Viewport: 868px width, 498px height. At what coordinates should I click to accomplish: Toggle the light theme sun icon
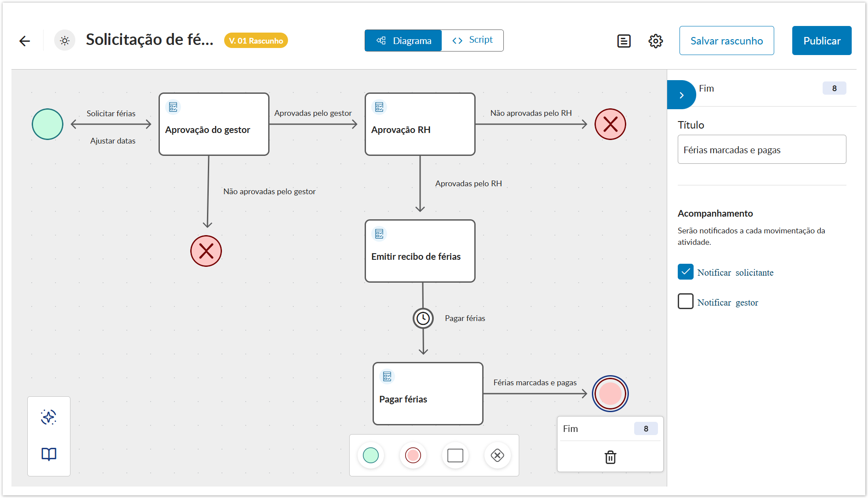(65, 41)
